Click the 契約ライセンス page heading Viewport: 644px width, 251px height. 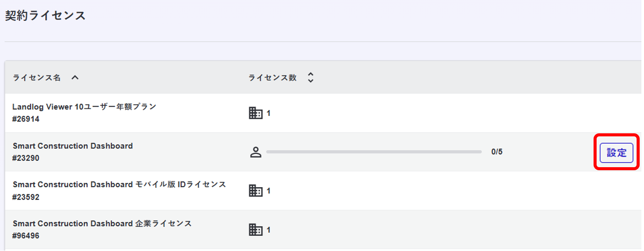45,16
